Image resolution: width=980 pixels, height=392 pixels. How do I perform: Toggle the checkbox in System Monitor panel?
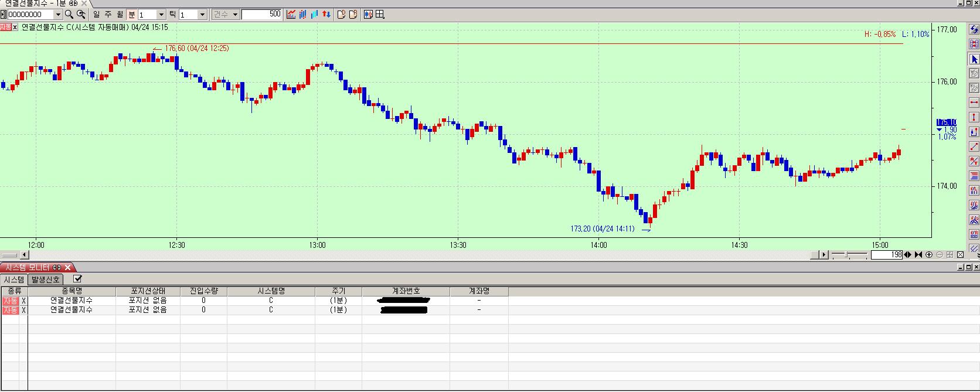[77, 279]
